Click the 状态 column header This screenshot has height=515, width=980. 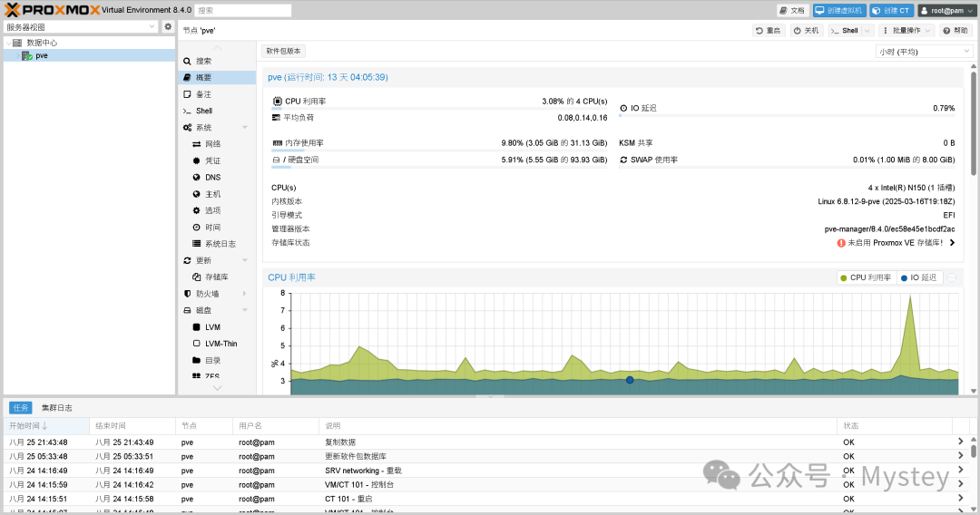click(895, 426)
